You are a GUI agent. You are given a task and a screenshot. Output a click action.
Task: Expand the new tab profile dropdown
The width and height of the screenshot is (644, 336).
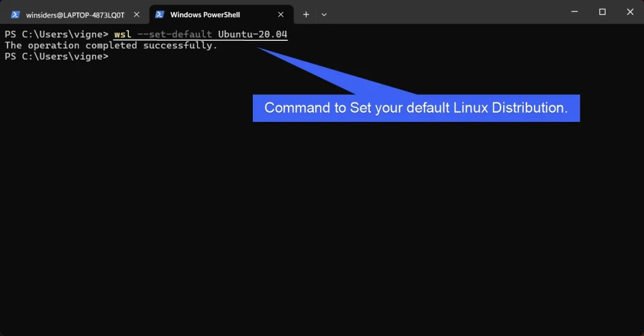(x=324, y=15)
